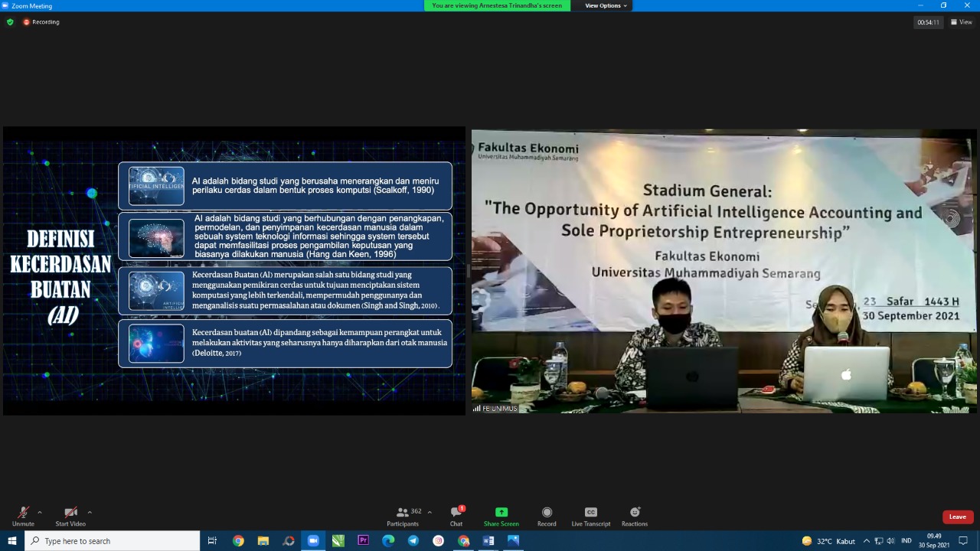Screen dimensions: 980x551
Task: Select the shared slide presentation view
Action: pyautogui.click(x=234, y=271)
